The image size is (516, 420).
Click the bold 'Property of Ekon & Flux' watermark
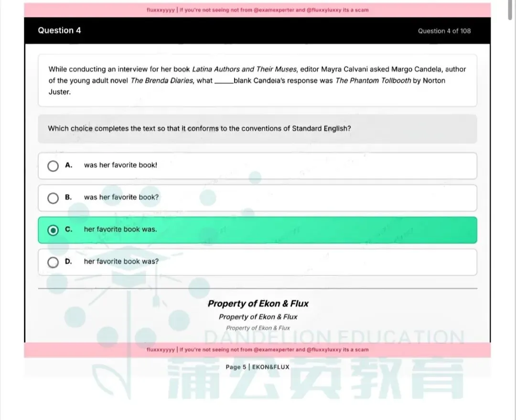[258, 303]
